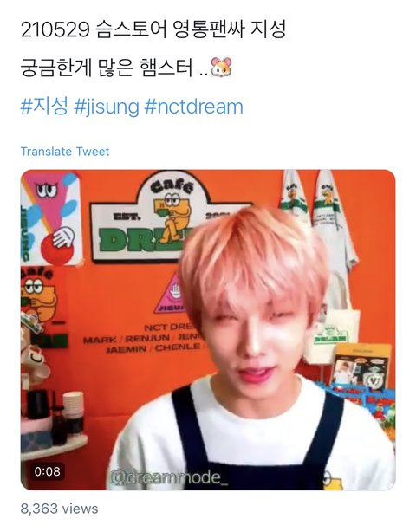The height and width of the screenshot is (532, 416).
Task: Select the tweet line starting with 210529
Action: coord(153,29)
